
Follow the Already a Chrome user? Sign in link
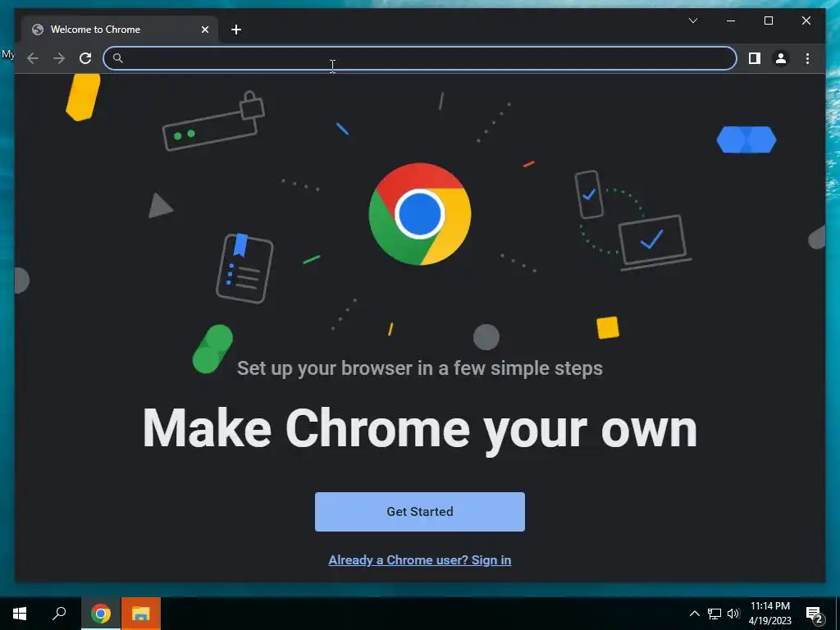point(419,559)
